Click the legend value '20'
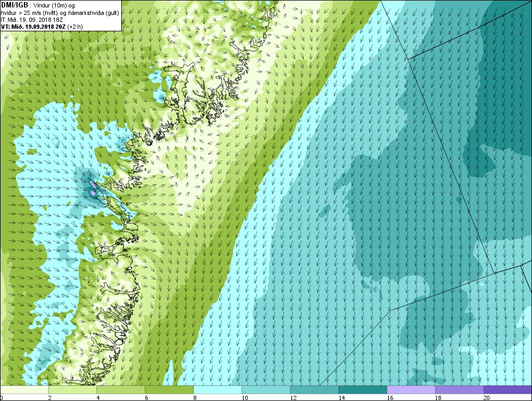 click(487, 398)
